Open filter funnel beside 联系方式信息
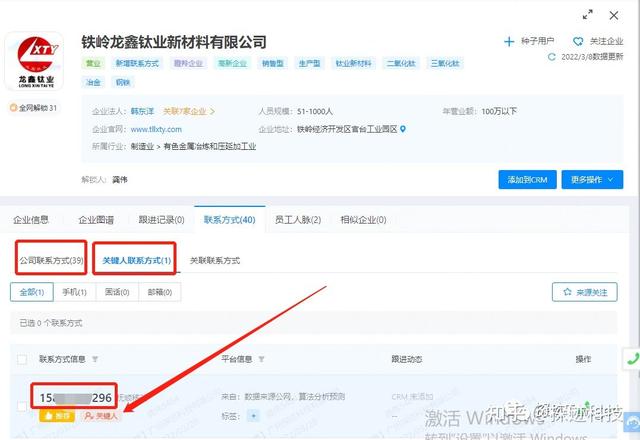Image resolution: width=640 pixels, height=440 pixels. (95, 359)
